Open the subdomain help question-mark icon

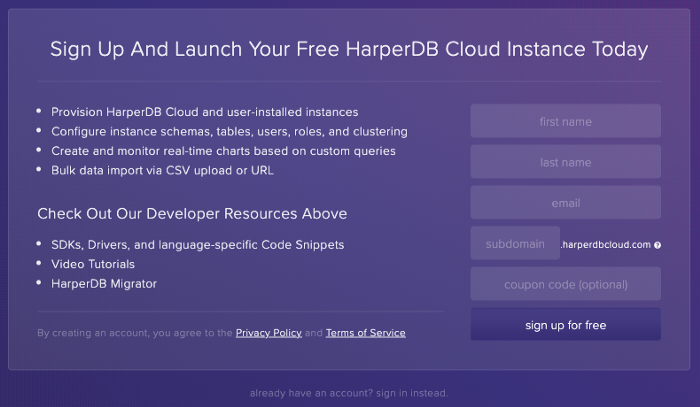(657, 245)
